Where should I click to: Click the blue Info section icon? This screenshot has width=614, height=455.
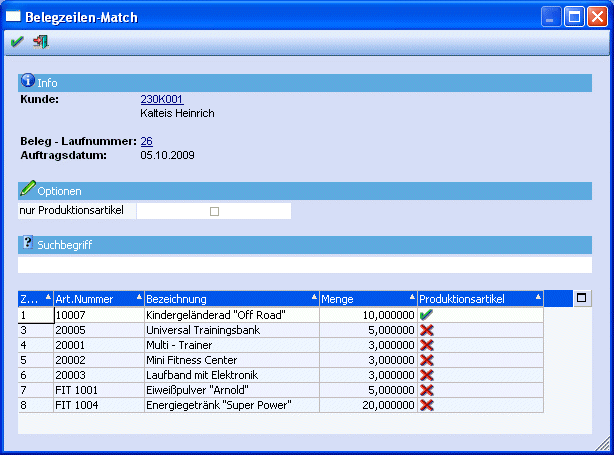tap(28, 81)
